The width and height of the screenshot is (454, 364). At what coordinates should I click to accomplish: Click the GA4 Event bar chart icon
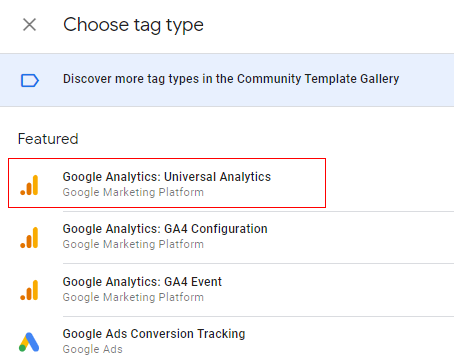(29, 290)
